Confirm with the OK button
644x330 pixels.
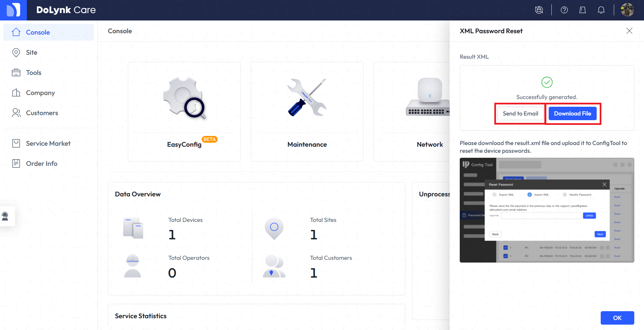coord(617,318)
